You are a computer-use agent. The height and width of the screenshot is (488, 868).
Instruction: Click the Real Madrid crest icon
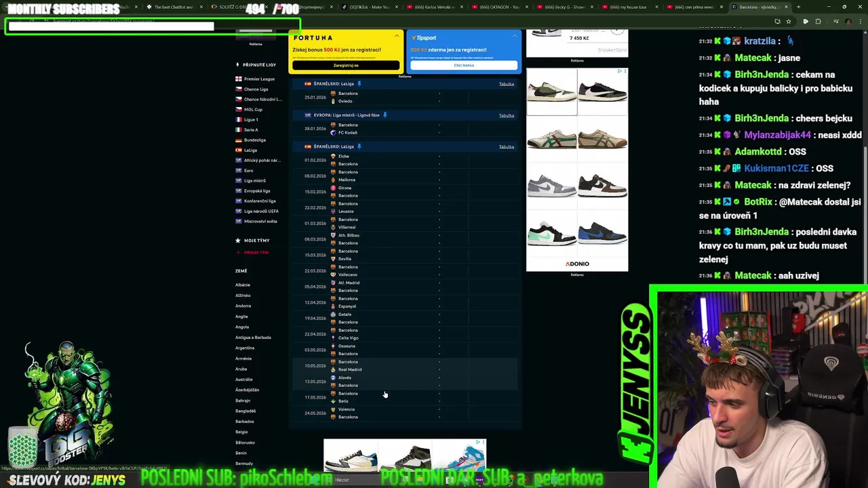click(x=333, y=369)
